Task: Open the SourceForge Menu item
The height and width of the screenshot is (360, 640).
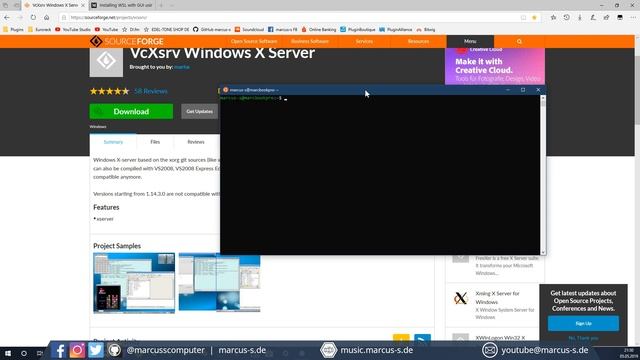Action: [470, 41]
